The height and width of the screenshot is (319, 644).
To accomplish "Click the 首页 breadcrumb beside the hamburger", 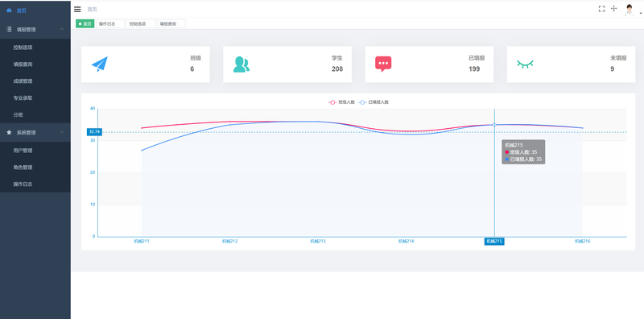I will pyautogui.click(x=93, y=10).
